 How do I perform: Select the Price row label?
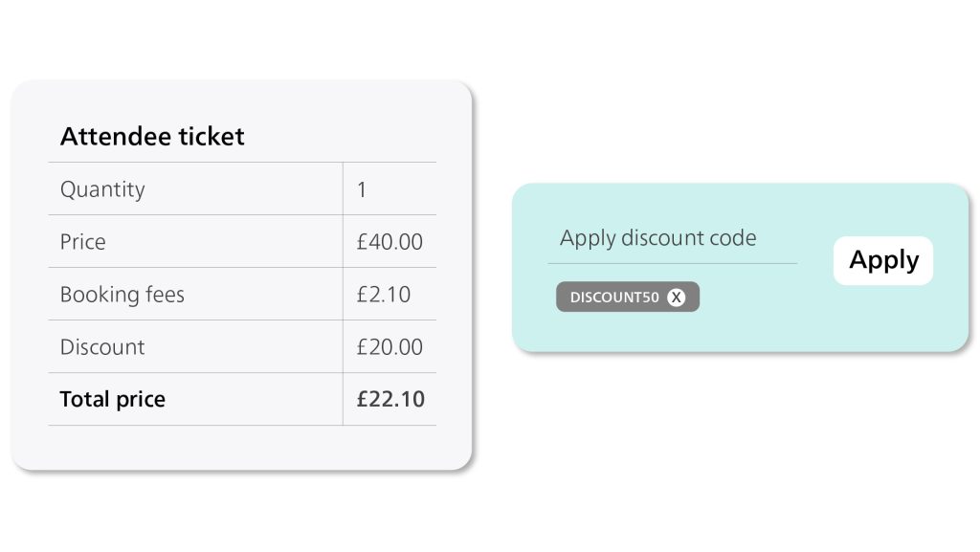point(82,242)
